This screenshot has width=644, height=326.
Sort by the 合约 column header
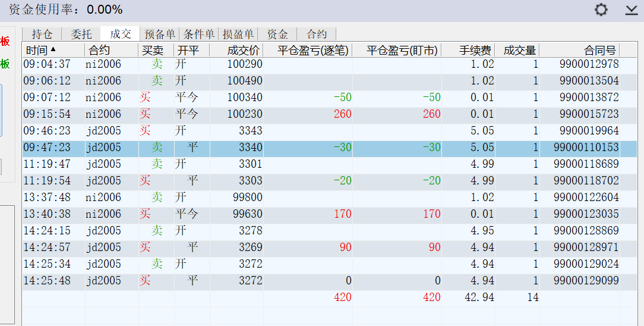112,50
